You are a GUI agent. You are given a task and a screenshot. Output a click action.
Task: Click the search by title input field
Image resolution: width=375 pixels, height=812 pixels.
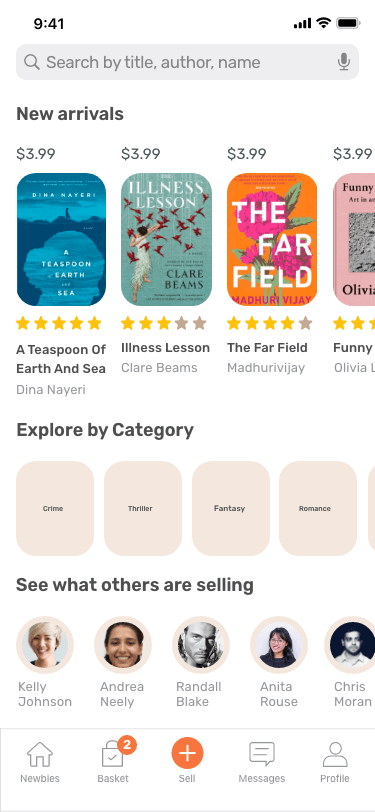(x=188, y=62)
